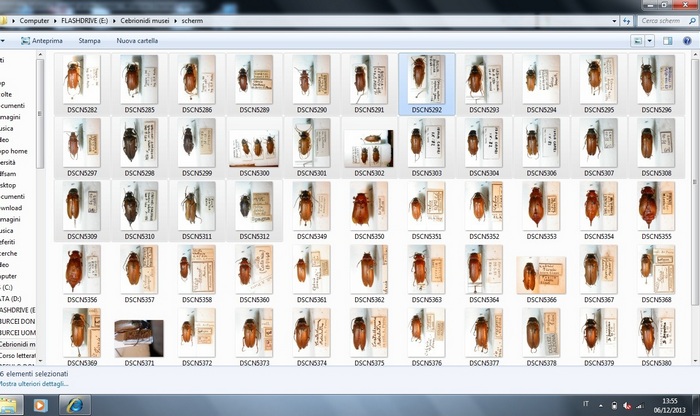700x416 pixels.
Task: Click the change view icon
Action: 638,41
